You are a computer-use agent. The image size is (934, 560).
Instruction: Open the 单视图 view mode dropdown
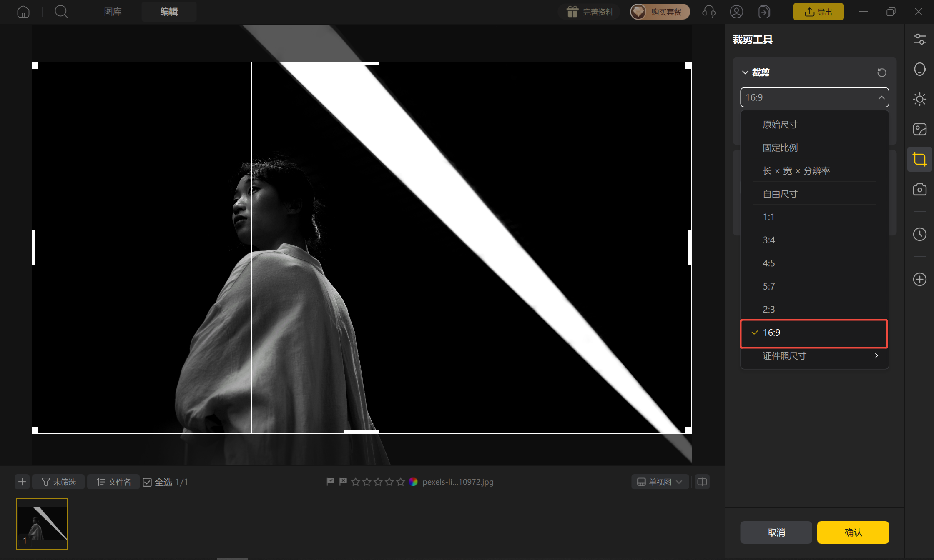click(660, 482)
